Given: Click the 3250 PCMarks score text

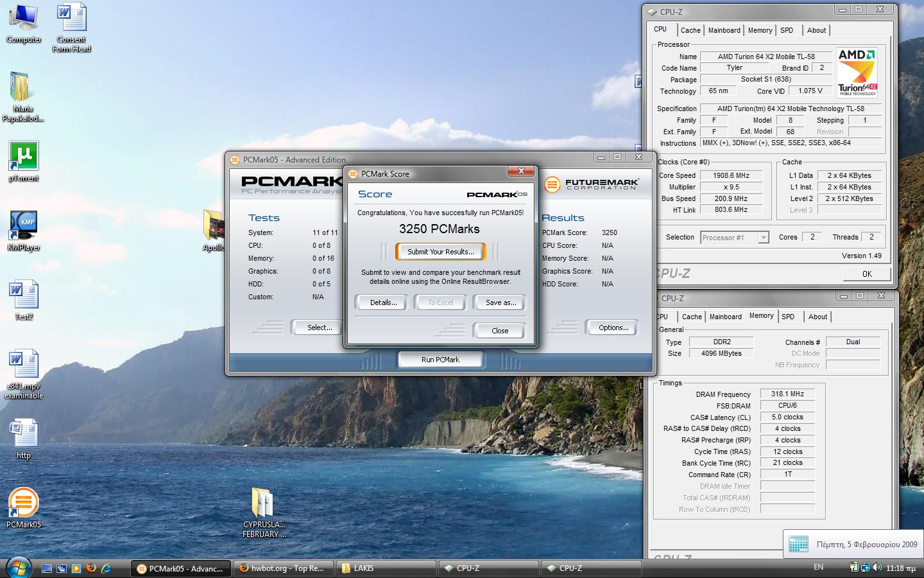Looking at the screenshot, I should point(439,229).
